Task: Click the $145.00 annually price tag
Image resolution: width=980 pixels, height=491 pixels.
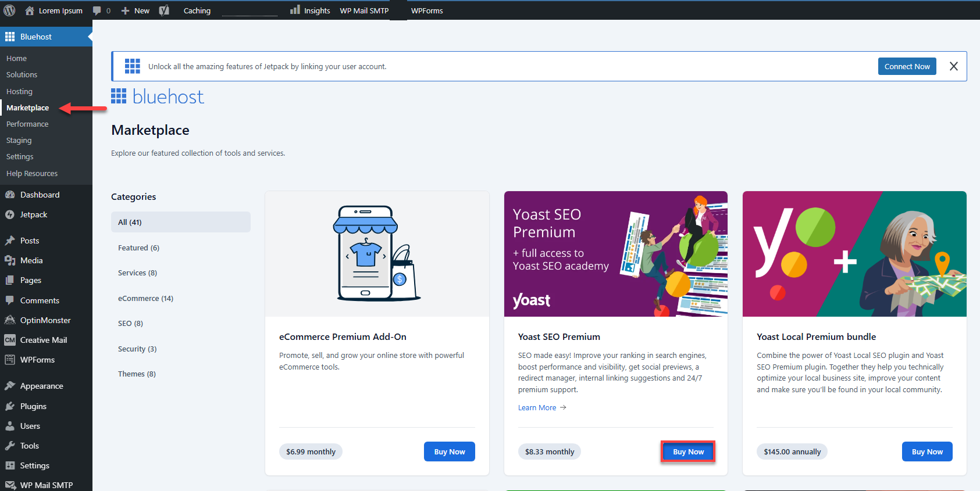Action: pyautogui.click(x=792, y=451)
